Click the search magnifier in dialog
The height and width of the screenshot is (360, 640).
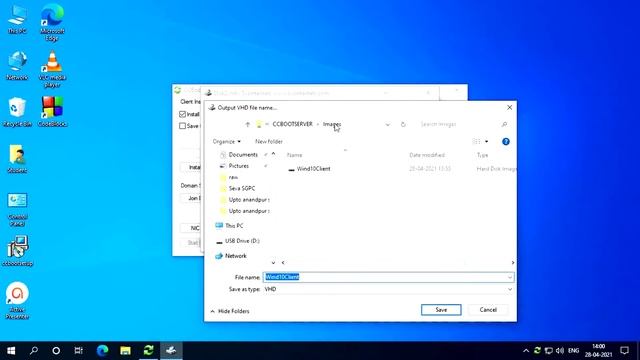pyautogui.click(x=504, y=124)
